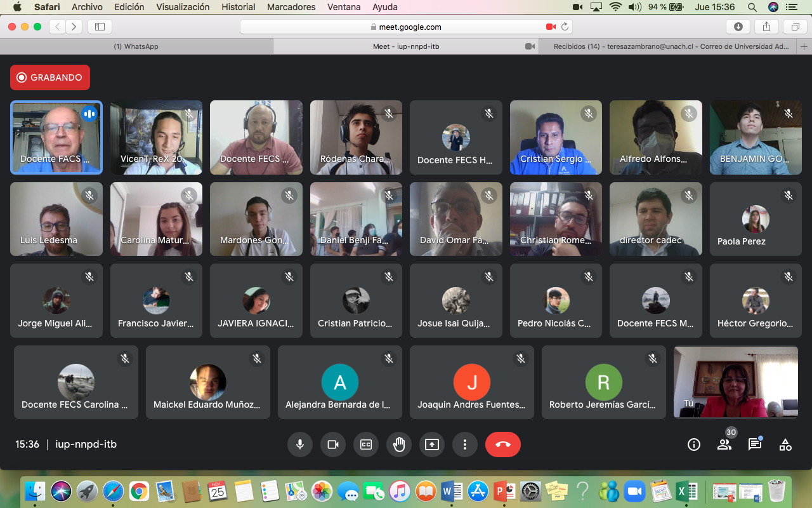
Task: Open more options three-dot menu
Action: point(464,444)
